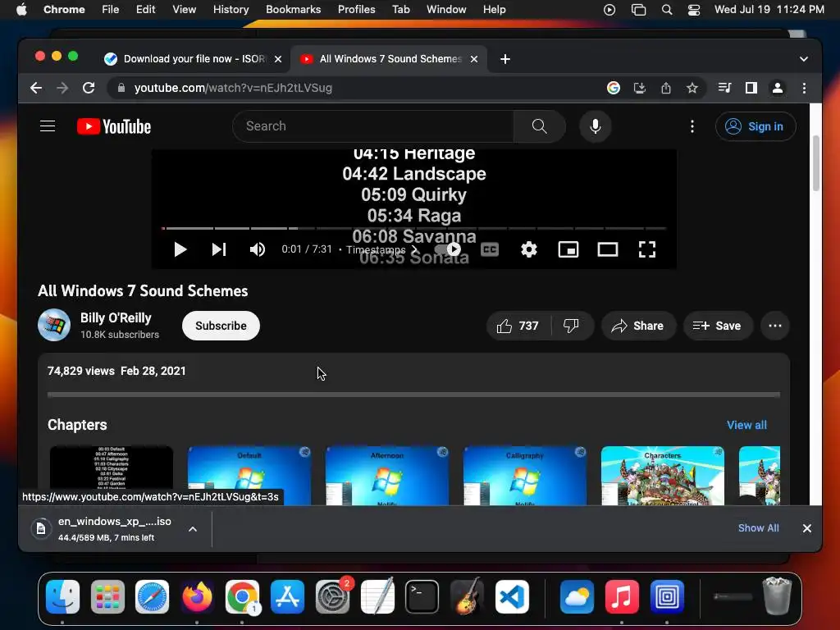840x630 pixels.
Task: Search with your voice microphone icon
Action: [x=596, y=126]
